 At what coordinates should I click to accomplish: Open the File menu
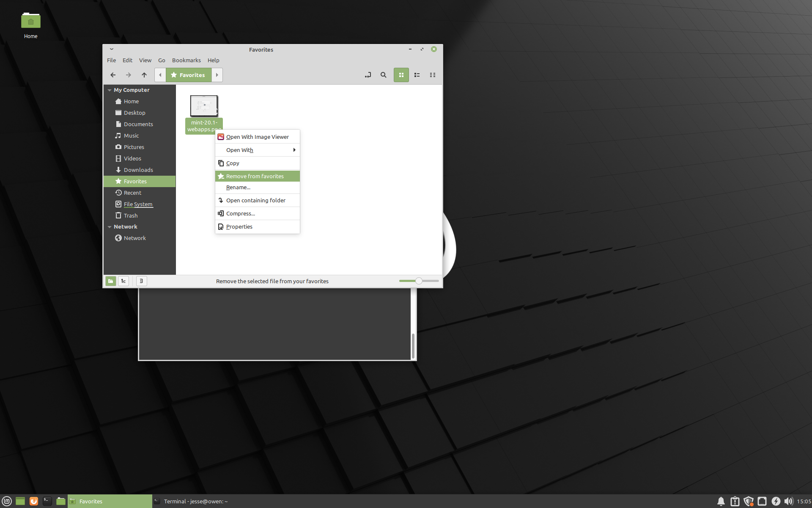click(111, 60)
